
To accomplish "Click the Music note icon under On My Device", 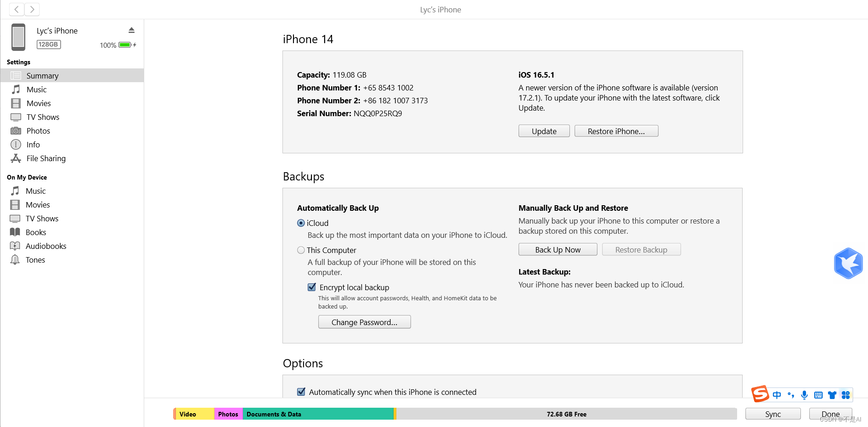I will (x=15, y=191).
